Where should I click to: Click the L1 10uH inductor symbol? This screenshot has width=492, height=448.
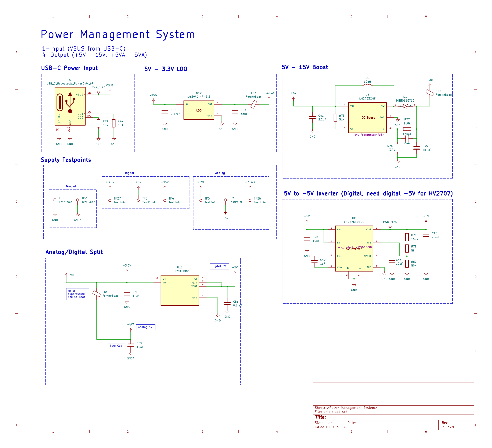tap(367, 85)
